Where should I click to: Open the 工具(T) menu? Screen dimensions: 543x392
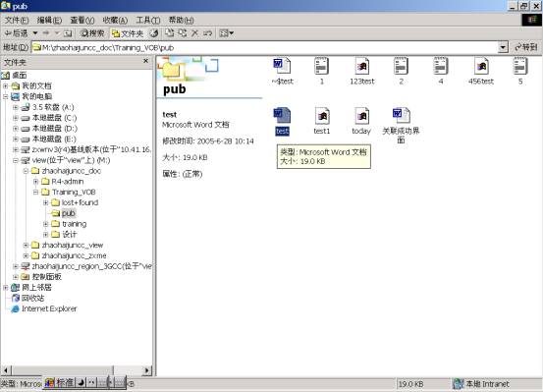(148, 20)
